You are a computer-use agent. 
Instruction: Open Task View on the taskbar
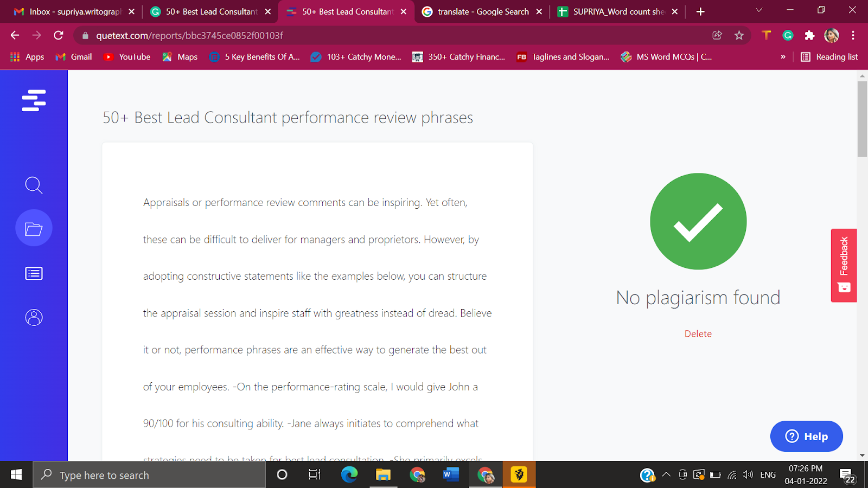(315, 475)
